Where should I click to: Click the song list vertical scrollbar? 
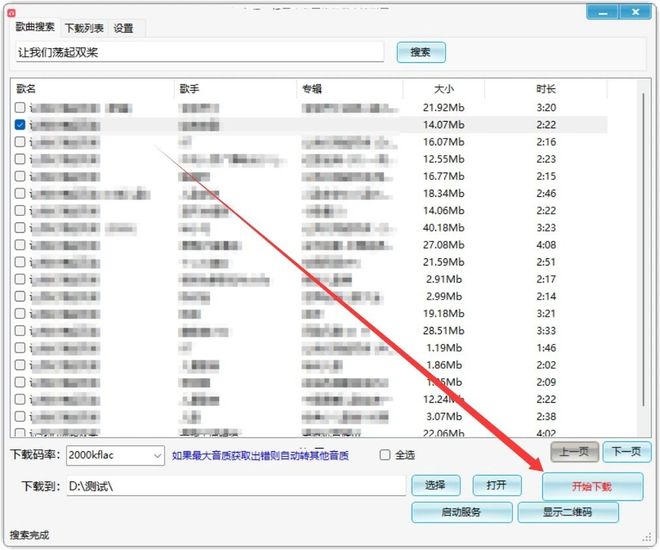[644, 249]
